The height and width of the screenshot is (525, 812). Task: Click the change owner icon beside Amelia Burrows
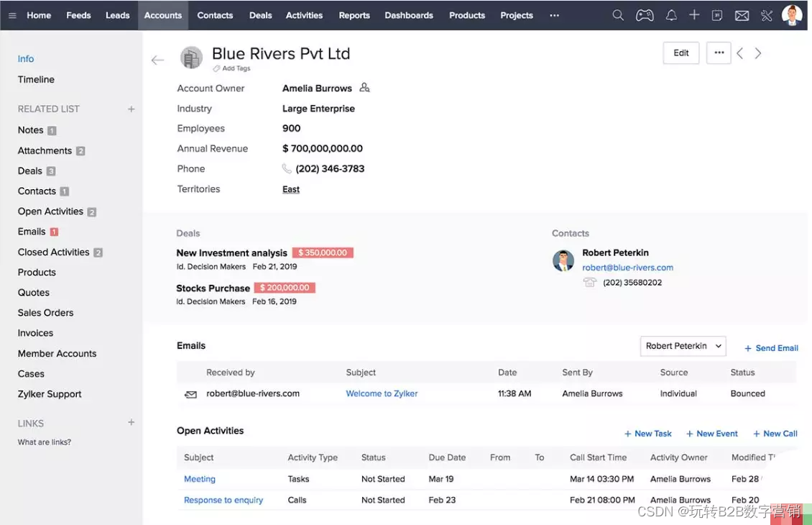click(364, 88)
